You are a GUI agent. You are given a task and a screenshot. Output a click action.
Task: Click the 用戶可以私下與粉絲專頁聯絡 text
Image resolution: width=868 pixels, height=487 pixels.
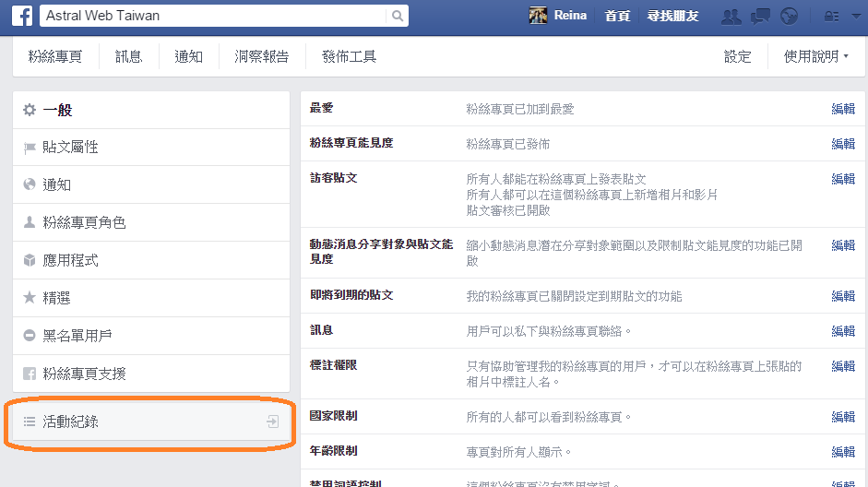point(548,331)
